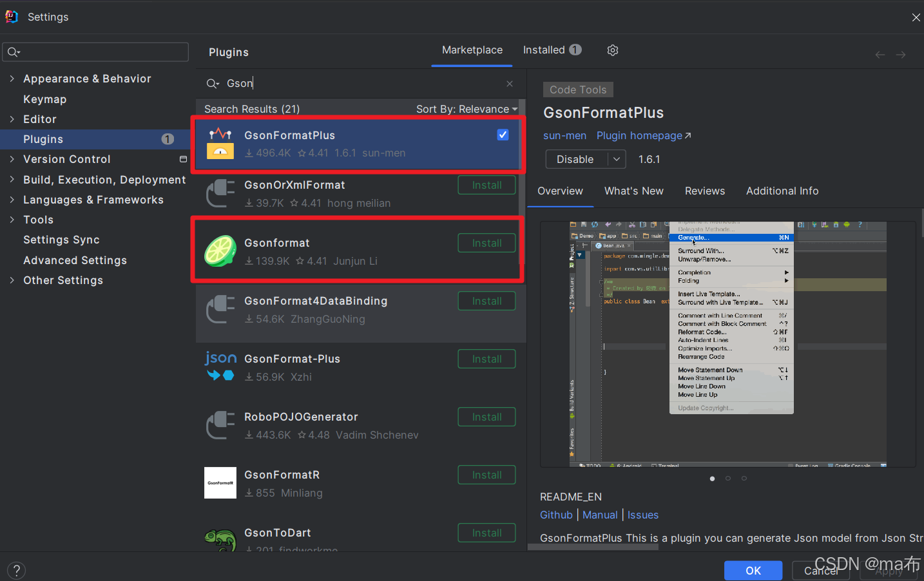924x581 pixels.
Task: Expand the Editor settings node
Action: click(x=12, y=119)
